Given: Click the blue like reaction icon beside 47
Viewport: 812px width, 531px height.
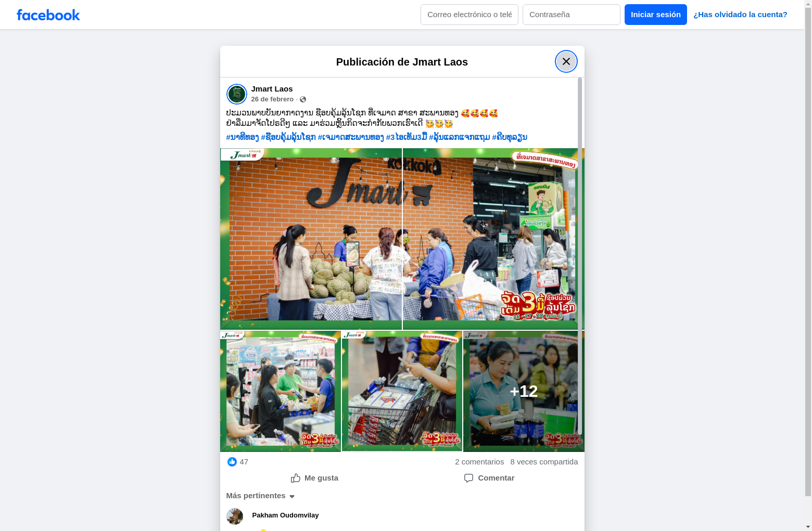Looking at the screenshot, I should [232, 462].
